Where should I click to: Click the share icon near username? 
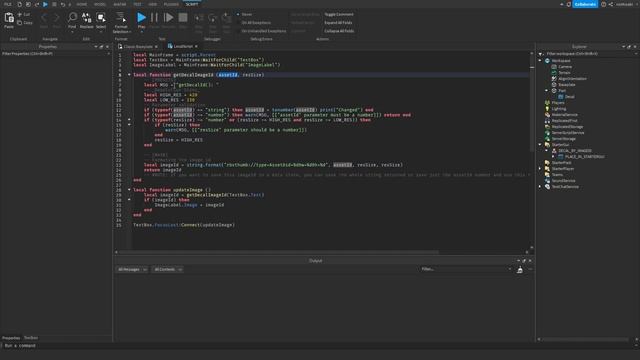(611, 4)
